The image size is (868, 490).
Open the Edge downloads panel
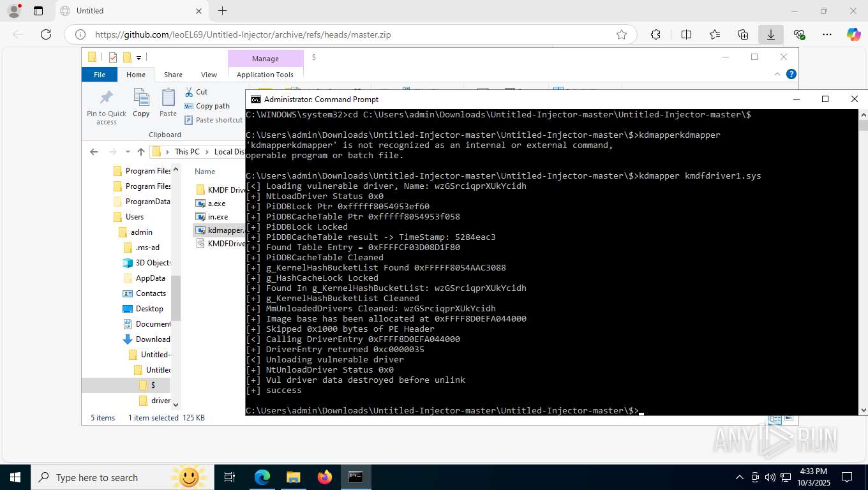tap(770, 34)
